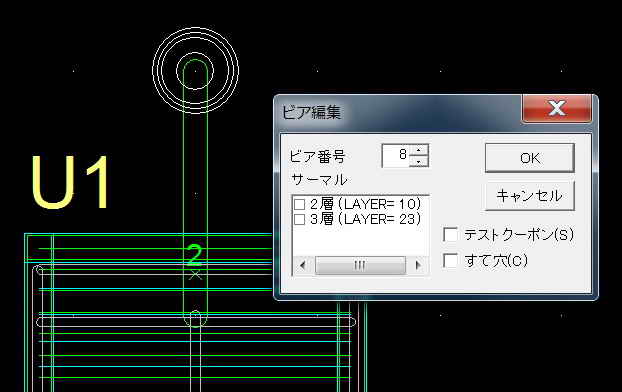Click the thermal list horizontal scrollbar thumb
The width and height of the screenshot is (622, 392).
coord(360,265)
